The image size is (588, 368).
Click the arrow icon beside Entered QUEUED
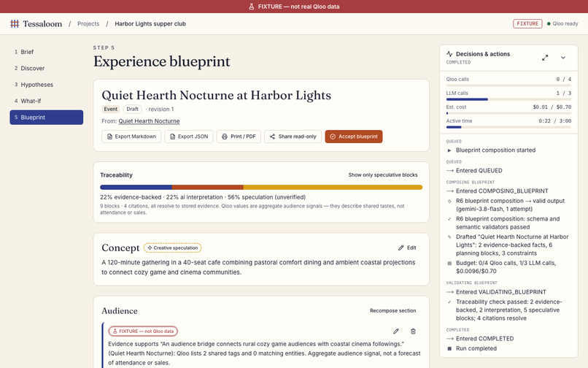450,170
